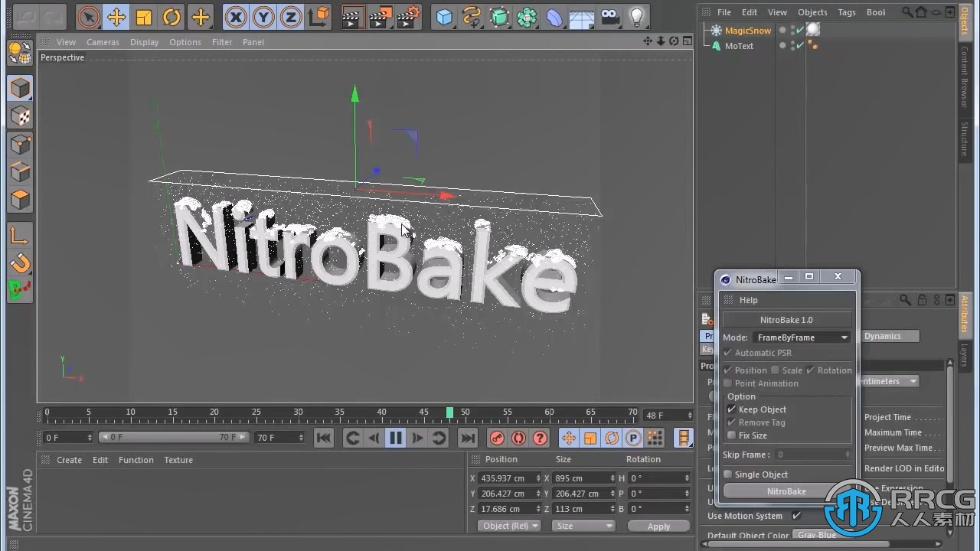Click the NitroBake bake button
This screenshot has width=980, height=551.
[786, 491]
